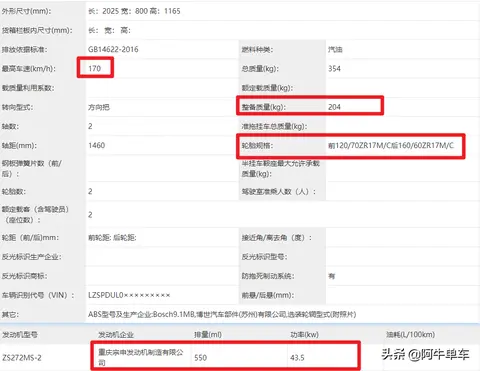Click the 反光标识生产企业 label
The image size is (480, 371).
pyautogui.click(x=31, y=257)
